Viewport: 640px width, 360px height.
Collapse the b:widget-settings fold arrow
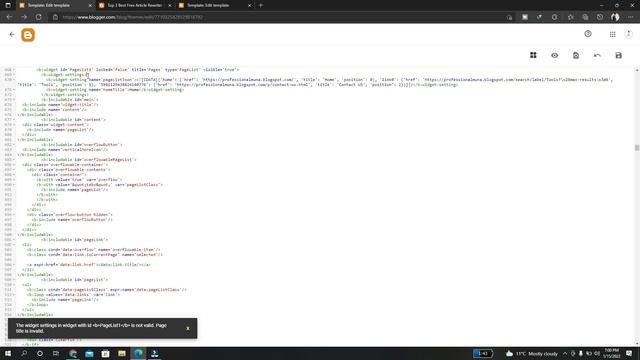tap(13, 75)
